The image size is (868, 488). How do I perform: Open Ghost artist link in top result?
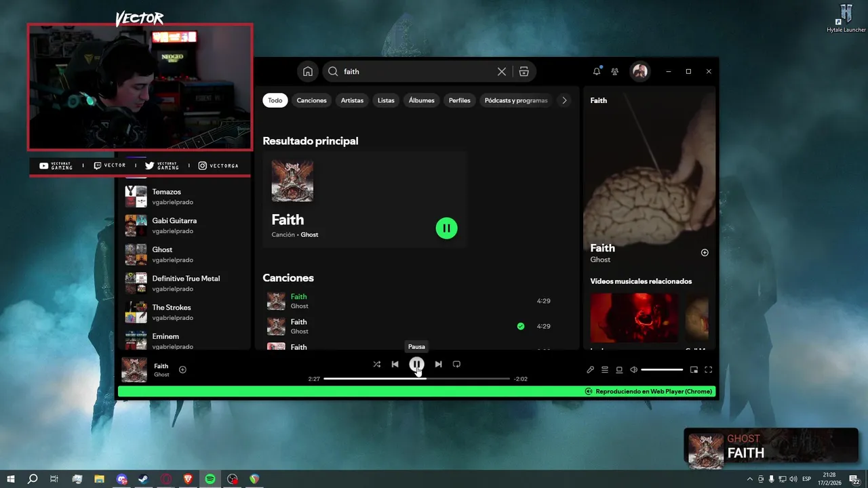click(309, 235)
